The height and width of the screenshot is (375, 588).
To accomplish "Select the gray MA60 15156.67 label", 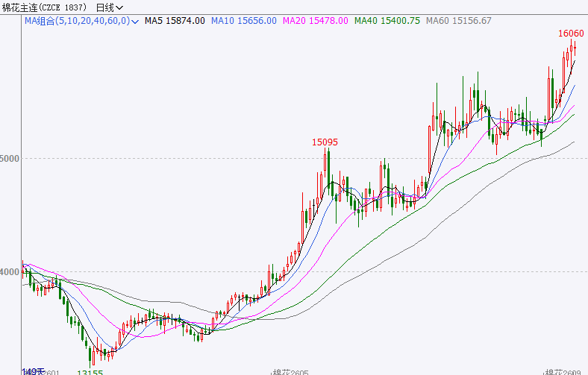I will (458, 21).
